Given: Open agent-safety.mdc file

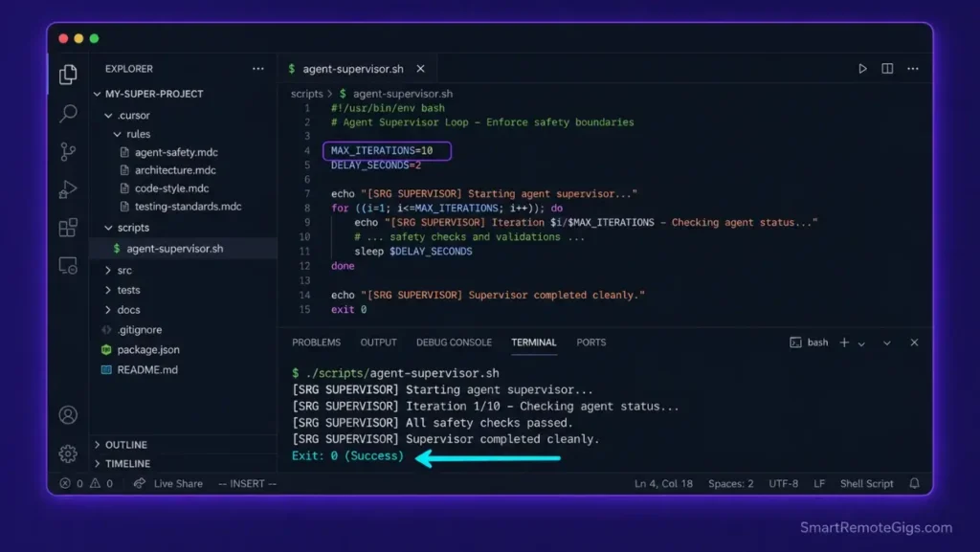Looking at the screenshot, I should (176, 152).
